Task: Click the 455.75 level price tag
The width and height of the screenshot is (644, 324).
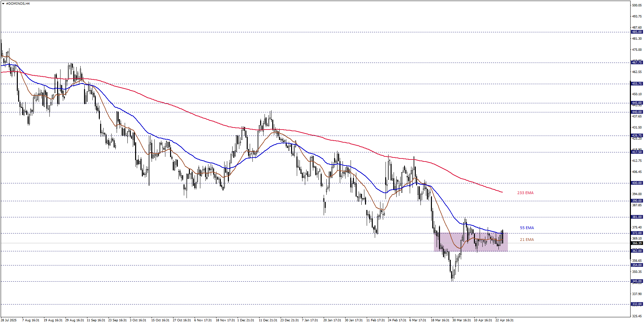Action: [637, 84]
